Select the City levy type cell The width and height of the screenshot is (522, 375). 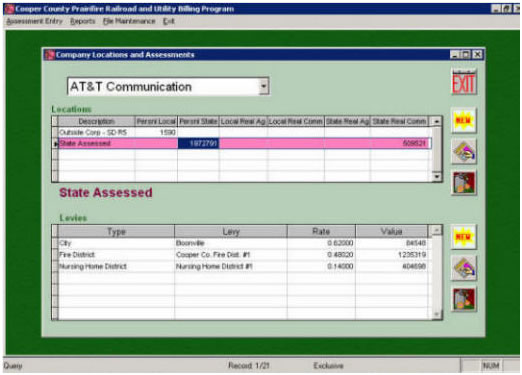116,243
